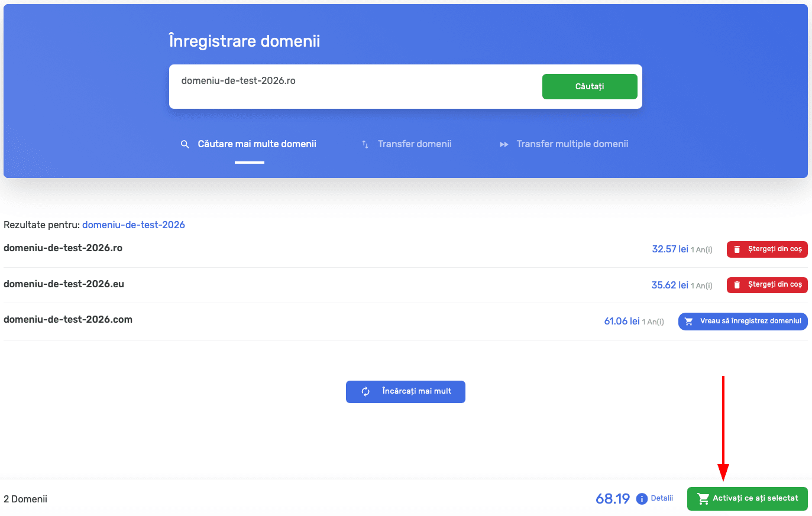812x516 pixels.
Task: Click the refresh icon on Încărcați mai mult
Action: coord(365,391)
